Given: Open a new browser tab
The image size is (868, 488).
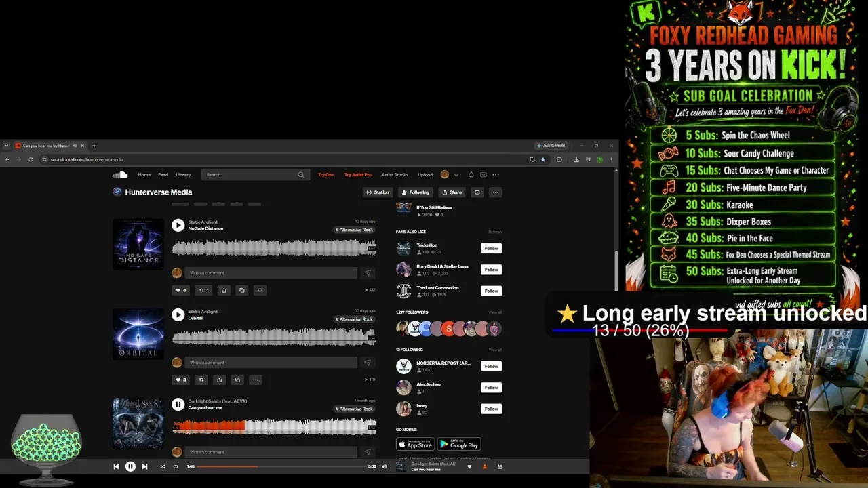Looking at the screenshot, I should (x=94, y=146).
